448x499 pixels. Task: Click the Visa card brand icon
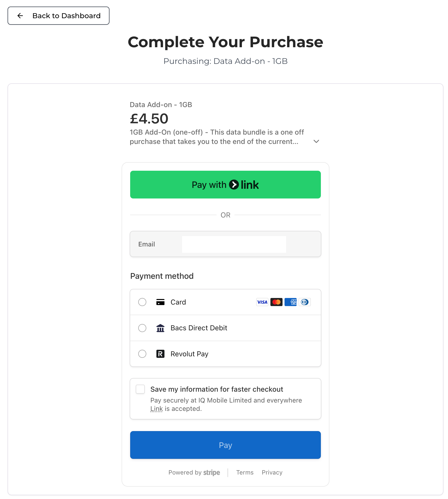[262, 302]
